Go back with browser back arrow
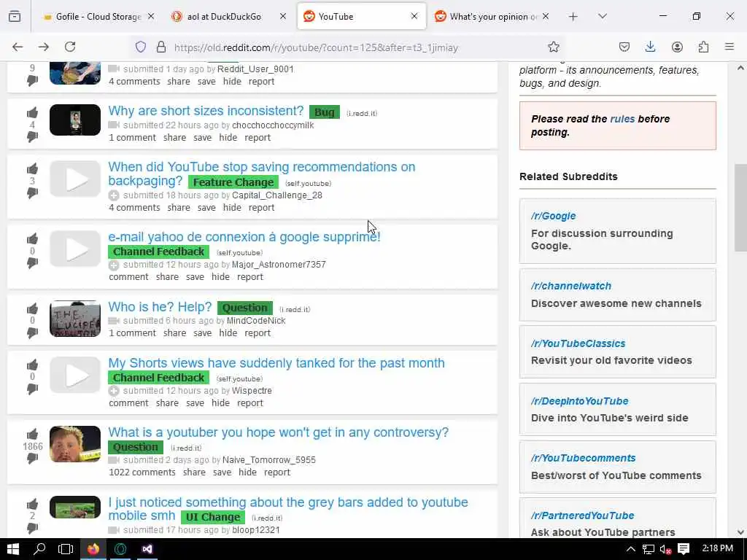Screen dimensions: 747x560 [x=18, y=47]
